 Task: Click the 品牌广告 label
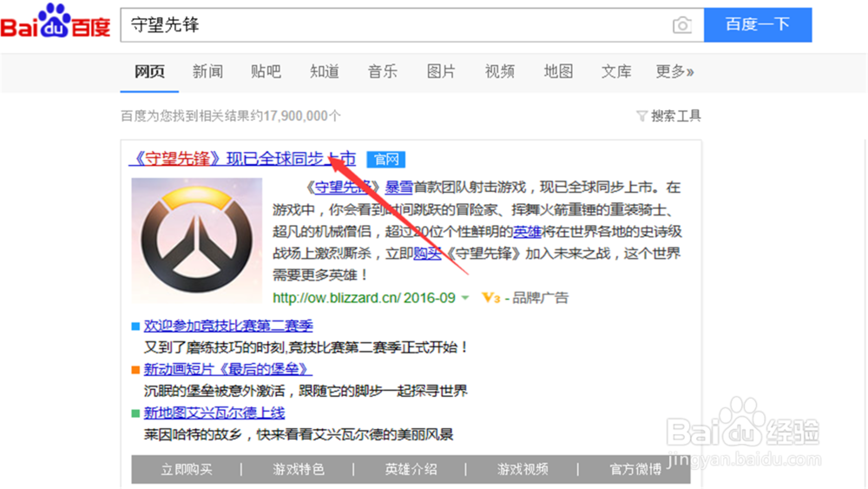pyautogui.click(x=540, y=298)
